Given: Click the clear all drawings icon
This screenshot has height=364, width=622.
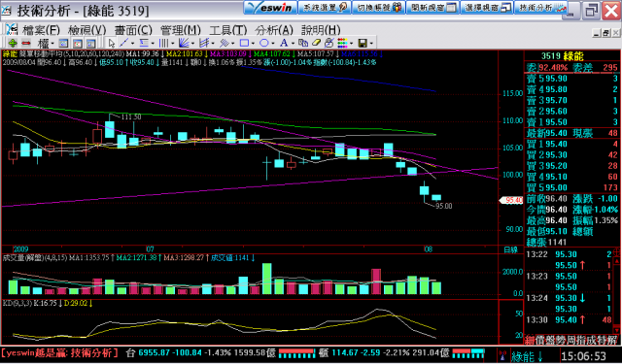Looking at the screenshot, I should coord(328,43).
